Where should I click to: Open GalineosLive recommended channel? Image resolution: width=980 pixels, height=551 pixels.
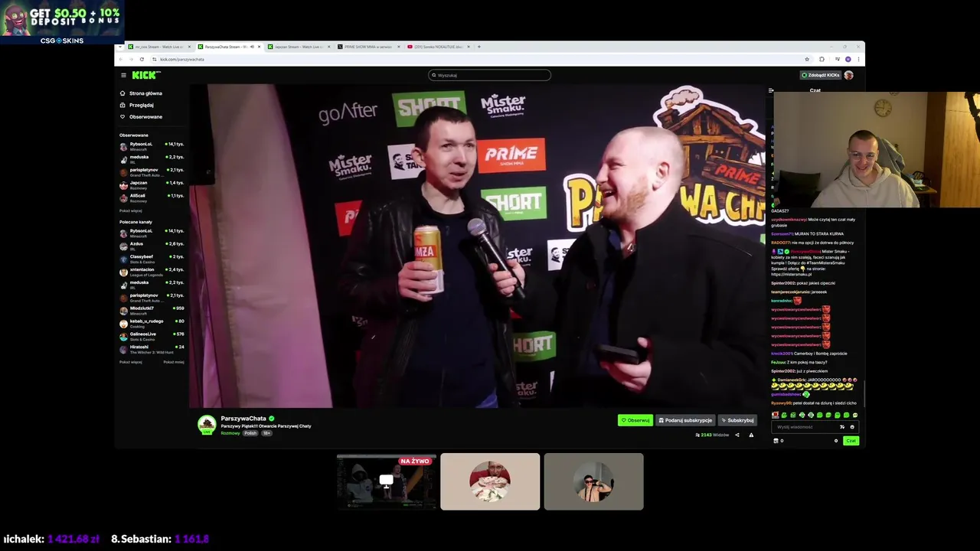tap(152, 336)
